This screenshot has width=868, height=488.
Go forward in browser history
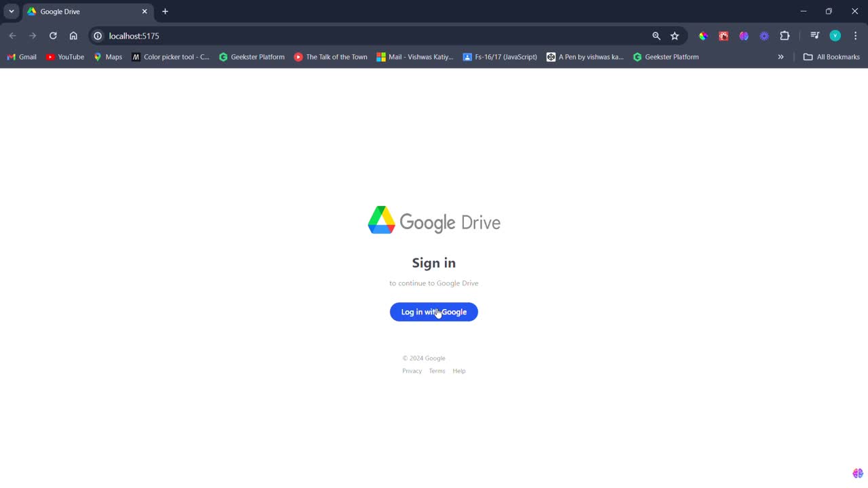tap(33, 36)
